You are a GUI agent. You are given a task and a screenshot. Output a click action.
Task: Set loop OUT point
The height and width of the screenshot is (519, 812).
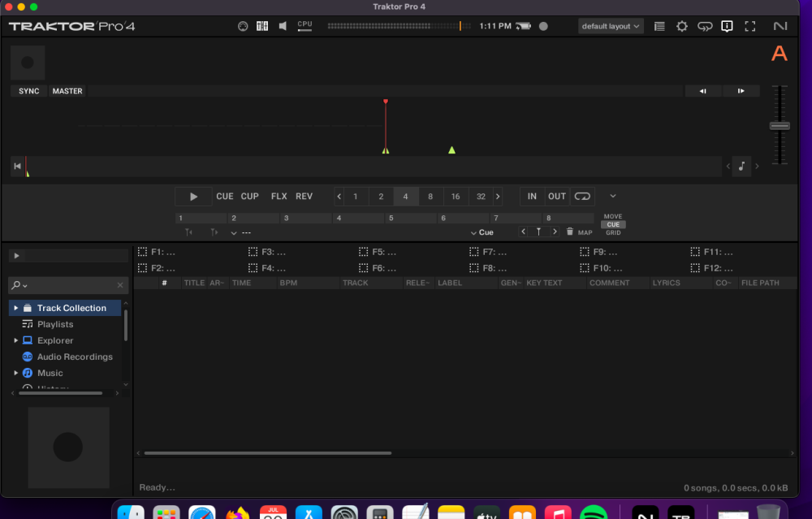point(557,197)
